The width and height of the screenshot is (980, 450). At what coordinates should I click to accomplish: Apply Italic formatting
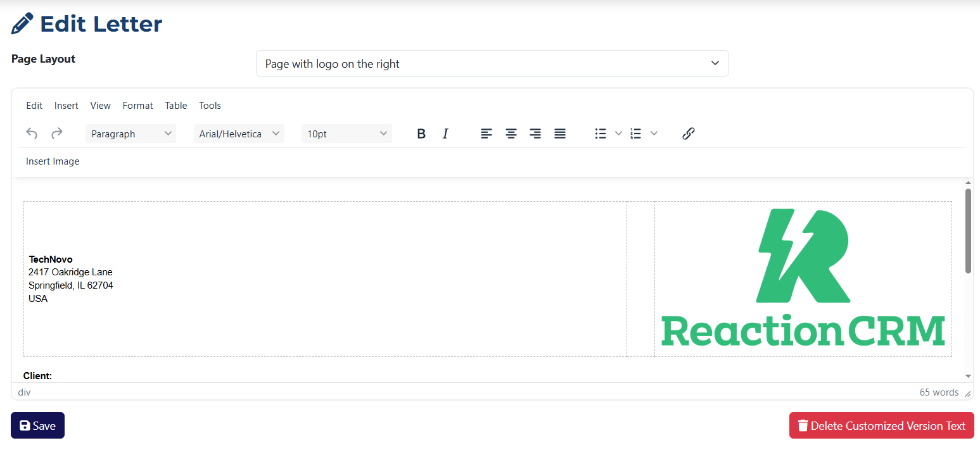(x=445, y=134)
